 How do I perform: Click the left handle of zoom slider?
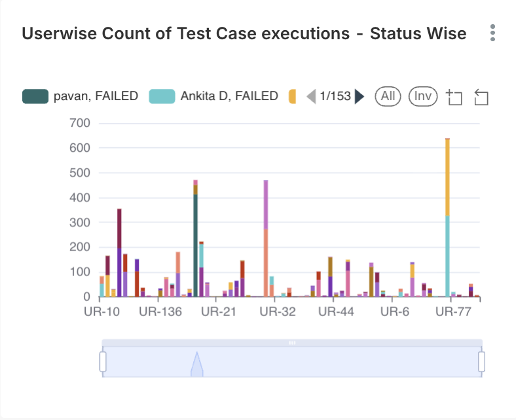103,361
